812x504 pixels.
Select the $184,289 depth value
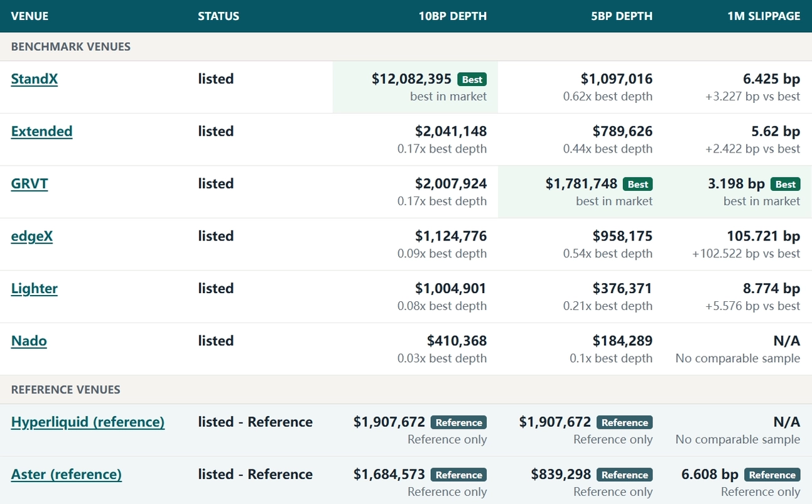click(622, 341)
